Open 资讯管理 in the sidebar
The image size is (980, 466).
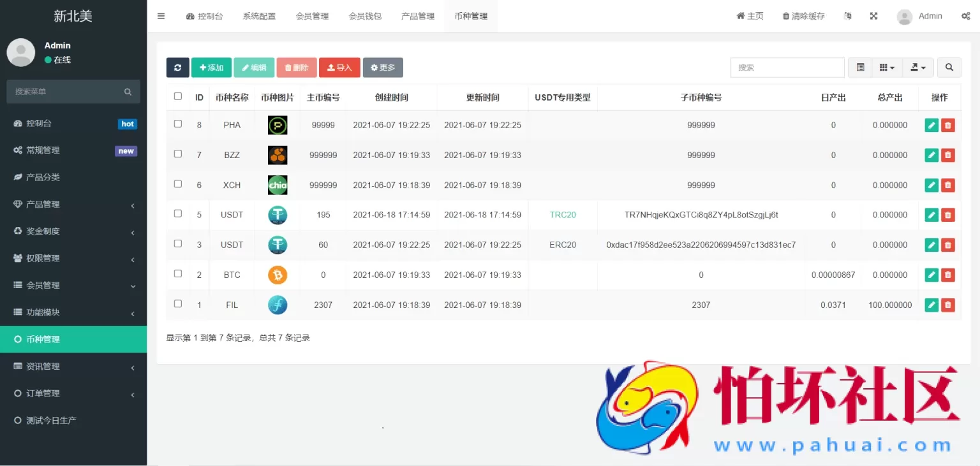[73, 367]
